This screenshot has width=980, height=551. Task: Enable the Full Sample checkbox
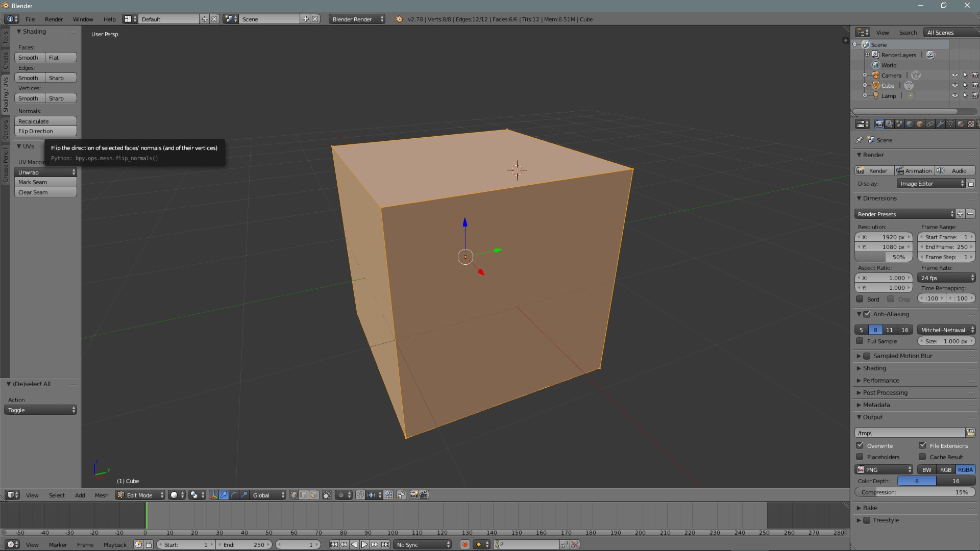point(860,341)
